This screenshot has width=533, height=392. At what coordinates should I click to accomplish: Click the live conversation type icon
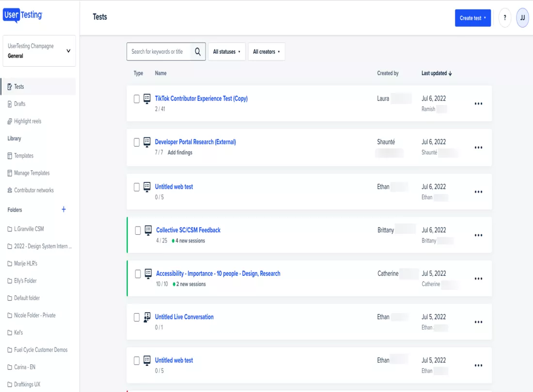point(147,317)
